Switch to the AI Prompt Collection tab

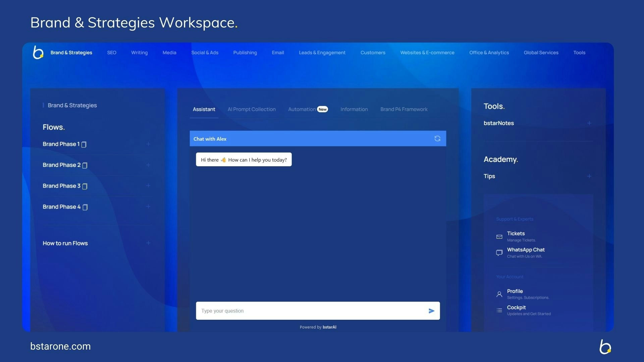[252, 109]
